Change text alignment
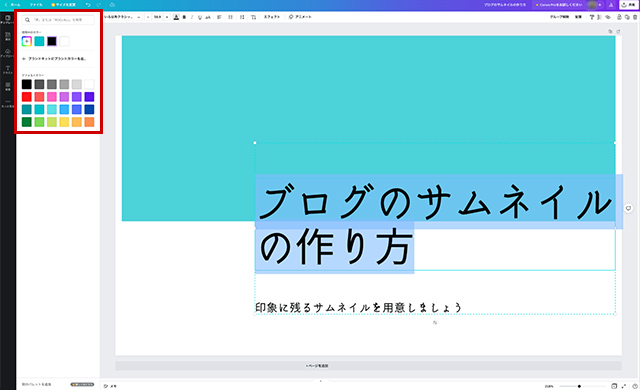 pos(219,17)
